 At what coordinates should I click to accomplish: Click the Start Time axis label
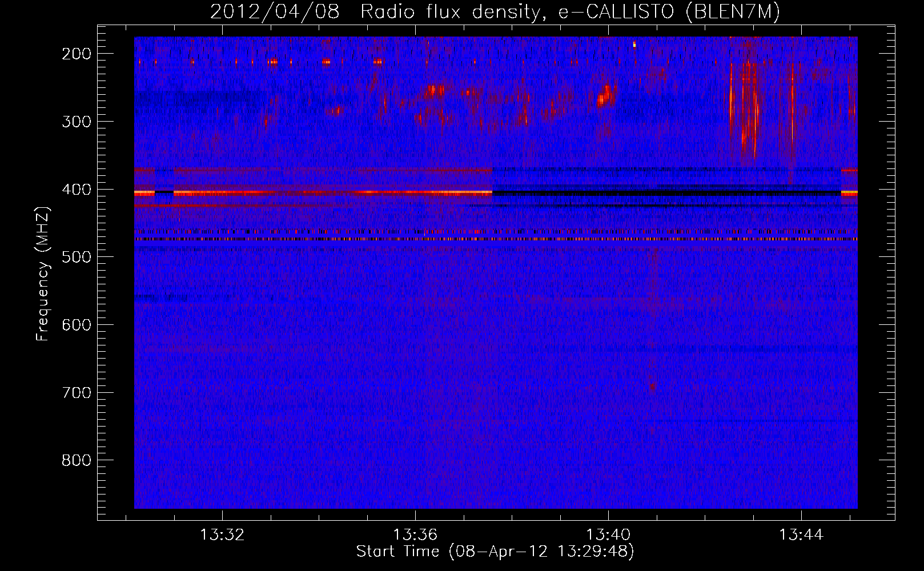(x=495, y=552)
